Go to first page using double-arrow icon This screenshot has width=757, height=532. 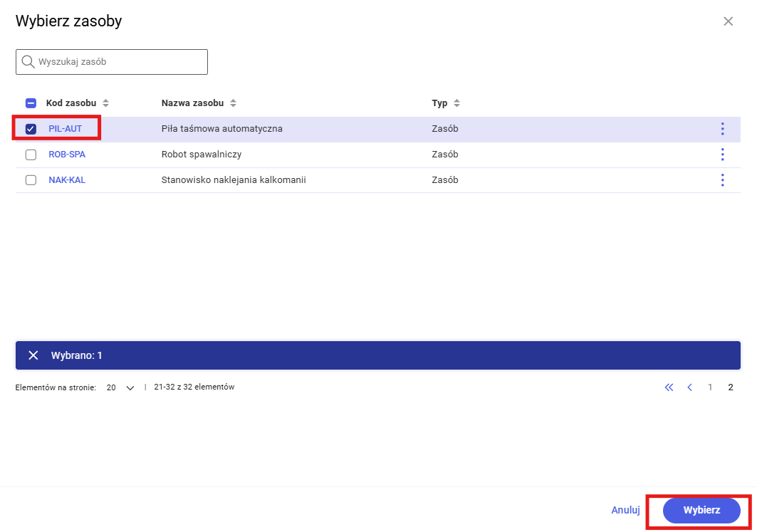[668, 387]
